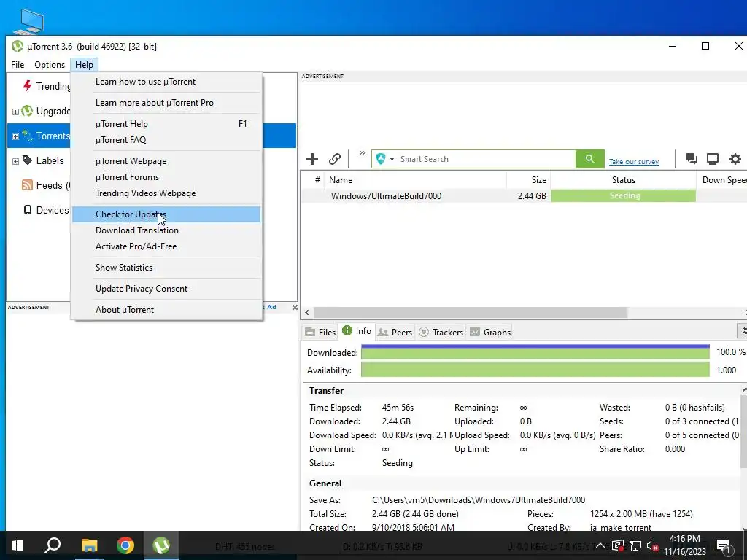Switch to the Trackers tab
This screenshot has height=560, width=747.
pos(441,332)
